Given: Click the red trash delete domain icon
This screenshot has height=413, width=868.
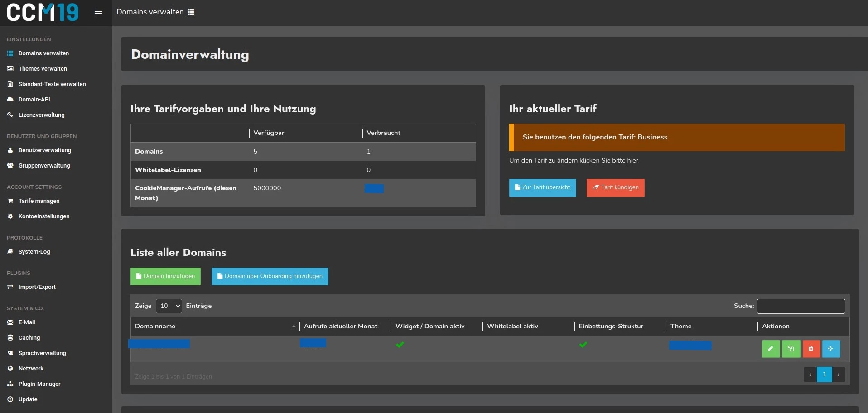Looking at the screenshot, I should pos(811,349).
